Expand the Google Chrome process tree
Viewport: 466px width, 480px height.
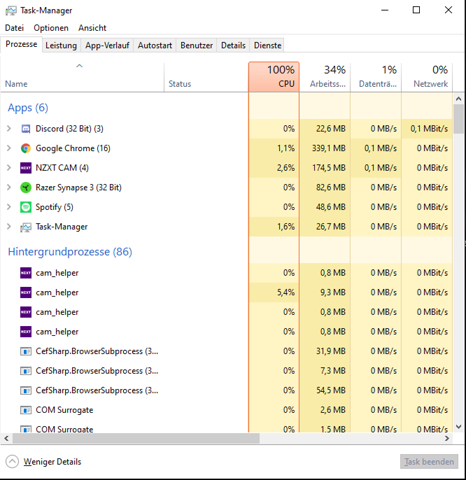[x=9, y=148]
